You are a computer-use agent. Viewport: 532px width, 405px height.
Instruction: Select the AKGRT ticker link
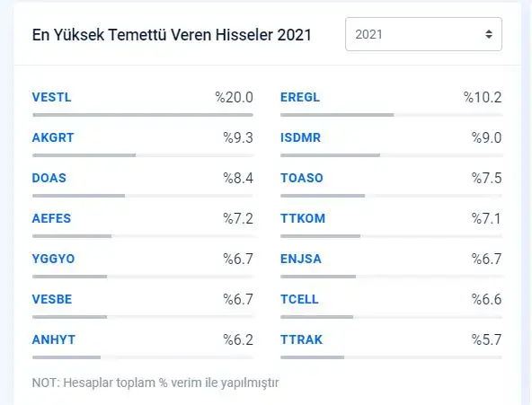[53, 137]
